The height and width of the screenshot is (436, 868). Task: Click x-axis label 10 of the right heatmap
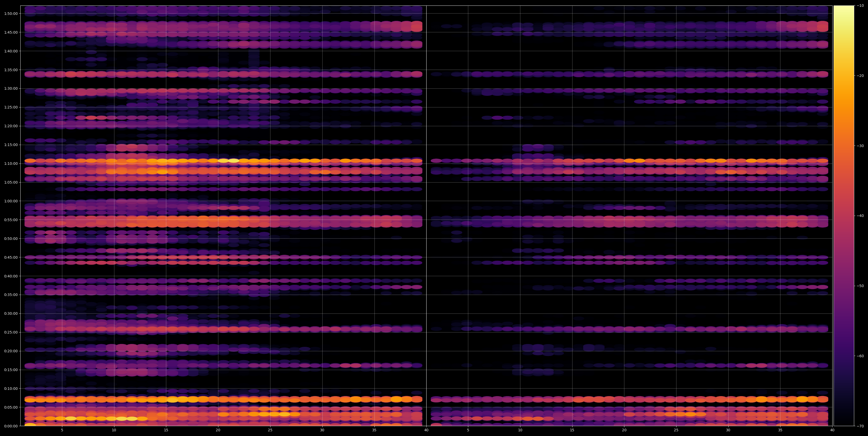click(x=520, y=430)
